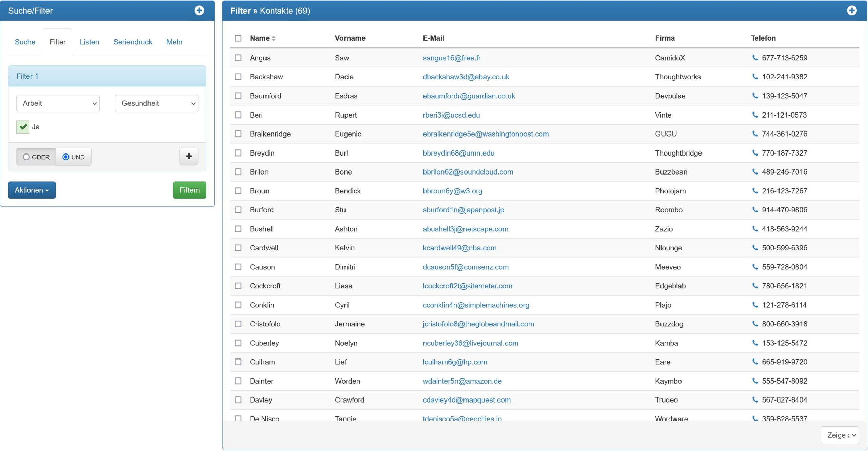Screen dimensions: 868x451
Task: Select the ODER radio button
Action: [26, 157]
